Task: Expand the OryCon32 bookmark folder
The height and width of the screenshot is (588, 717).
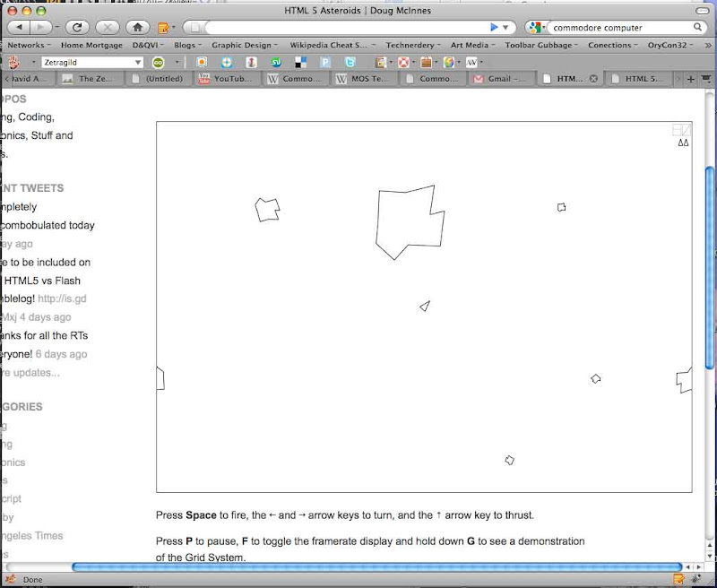Action: coord(669,45)
